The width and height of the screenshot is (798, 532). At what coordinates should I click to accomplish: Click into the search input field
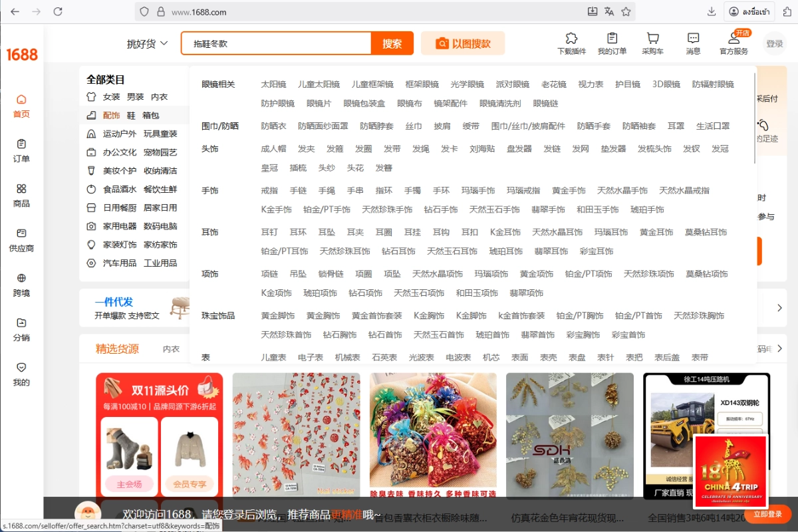click(276, 44)
